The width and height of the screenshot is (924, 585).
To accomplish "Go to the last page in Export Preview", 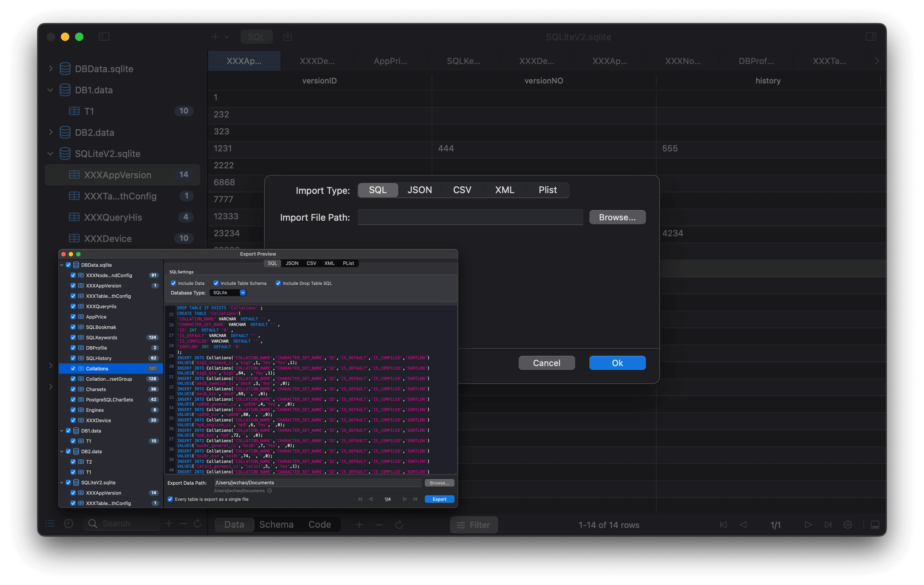I will pos(415,499).
